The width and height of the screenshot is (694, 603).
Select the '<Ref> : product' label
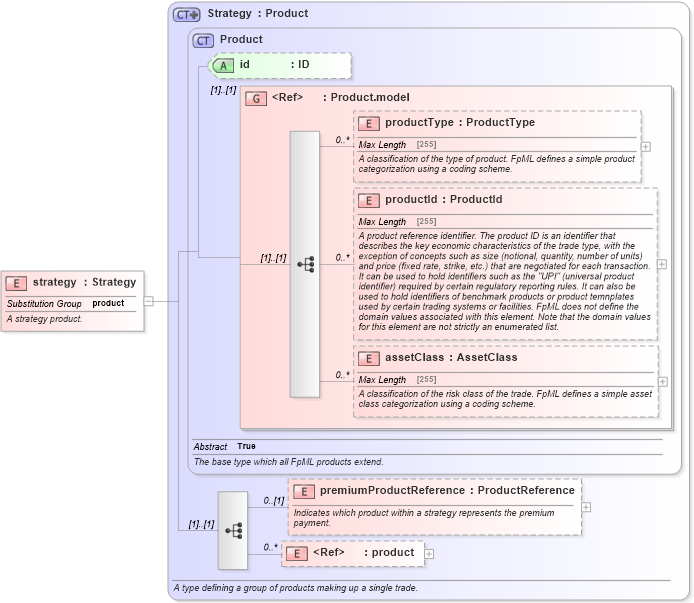(x=364, y=553)
